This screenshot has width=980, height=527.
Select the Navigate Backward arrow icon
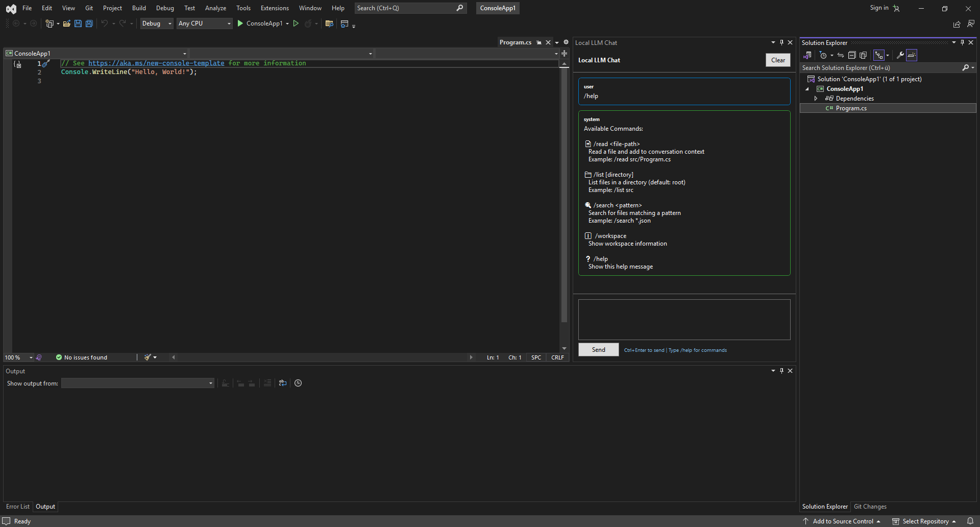(16, 23)
